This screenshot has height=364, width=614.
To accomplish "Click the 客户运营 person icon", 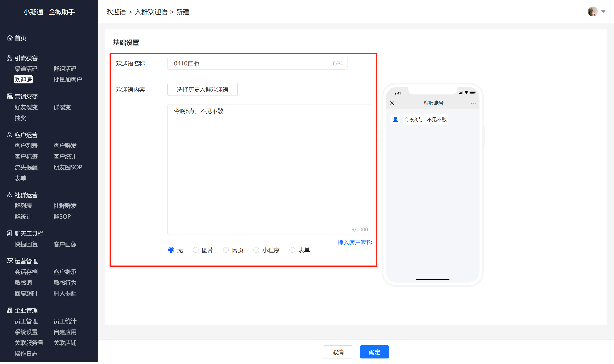I will pos(9,135).
